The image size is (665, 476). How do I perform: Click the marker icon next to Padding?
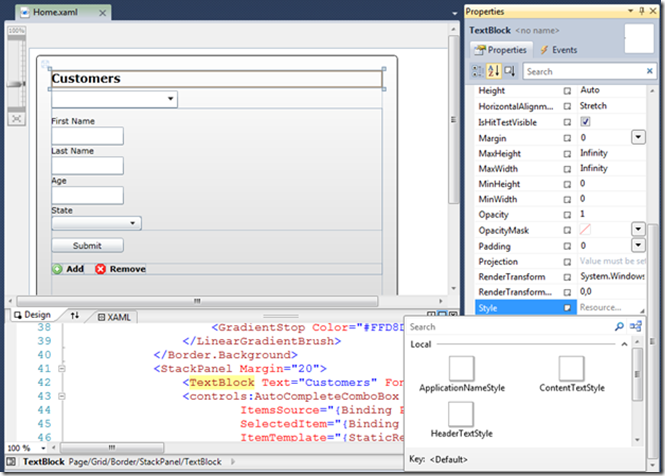(567, 246)
